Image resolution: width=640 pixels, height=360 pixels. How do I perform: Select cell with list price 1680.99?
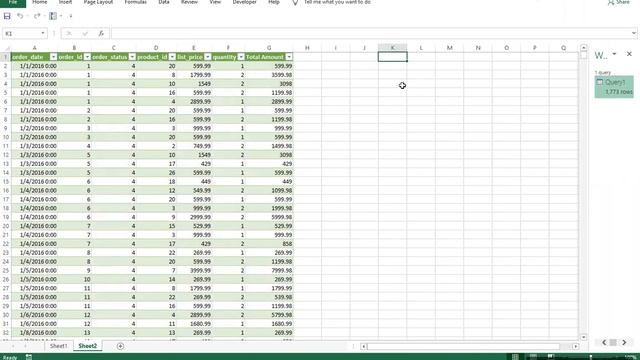click(194, 324)
